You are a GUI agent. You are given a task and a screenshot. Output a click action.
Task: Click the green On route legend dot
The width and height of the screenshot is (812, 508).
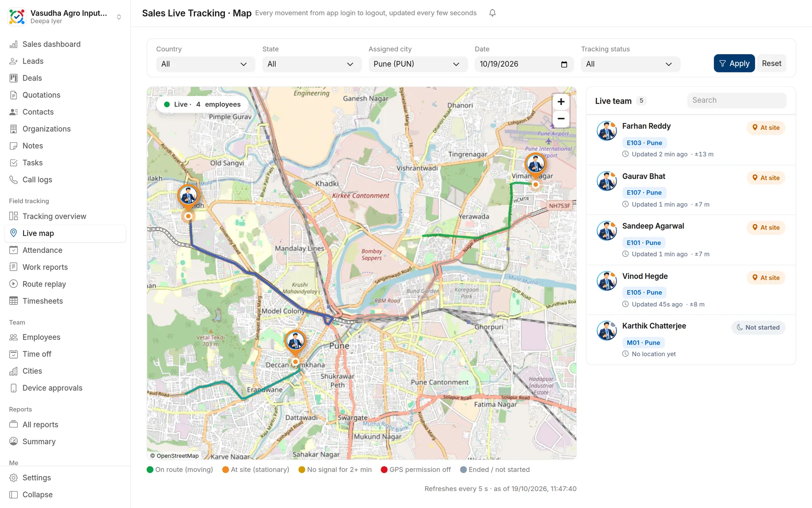150,469
